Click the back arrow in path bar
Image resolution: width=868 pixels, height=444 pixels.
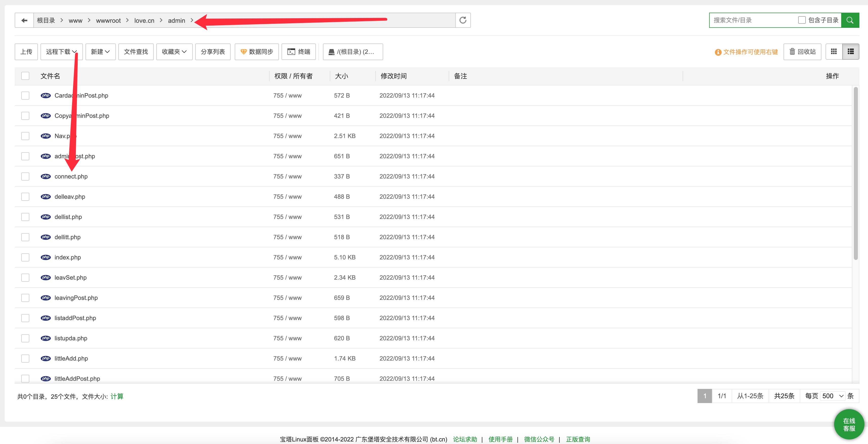[24, 20]
